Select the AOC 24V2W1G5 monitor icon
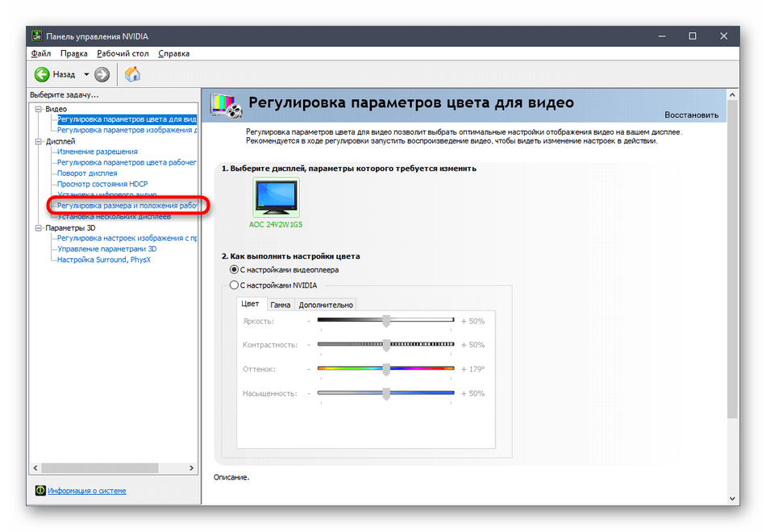Image resolution: width=766 pixels, height=532 pixels. point(275,197)
